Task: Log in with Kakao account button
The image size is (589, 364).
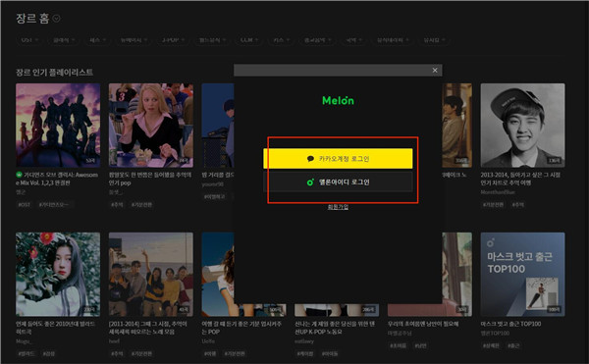Action: [338, 159]
